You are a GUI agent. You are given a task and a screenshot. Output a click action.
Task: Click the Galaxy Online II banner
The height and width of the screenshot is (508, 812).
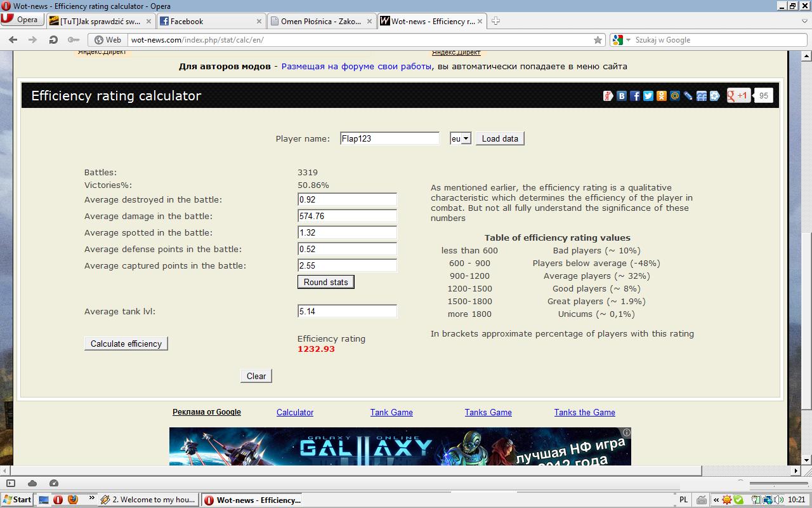(x=400, y=446)
